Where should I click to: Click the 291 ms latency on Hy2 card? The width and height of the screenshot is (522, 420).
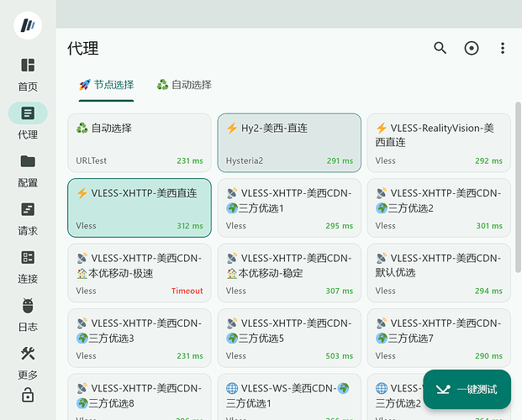point(340,160)
